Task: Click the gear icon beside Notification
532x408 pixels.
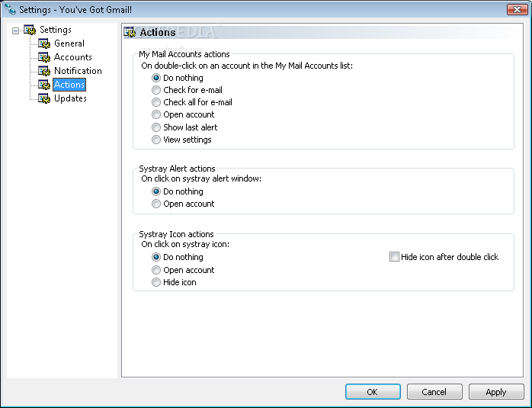Action: click(x=44, y=71)
